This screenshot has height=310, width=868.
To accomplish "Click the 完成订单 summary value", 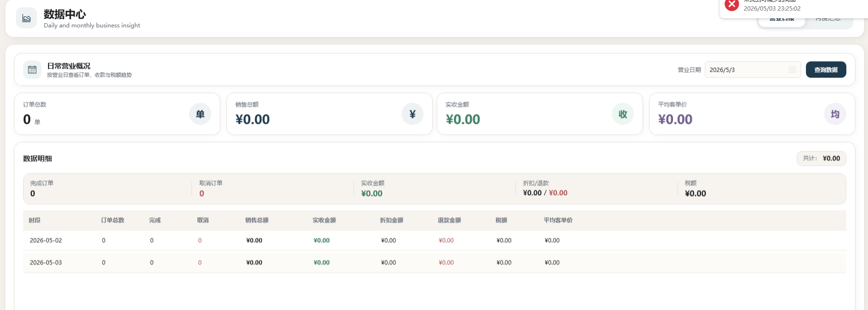I will (x=33, y=194).
